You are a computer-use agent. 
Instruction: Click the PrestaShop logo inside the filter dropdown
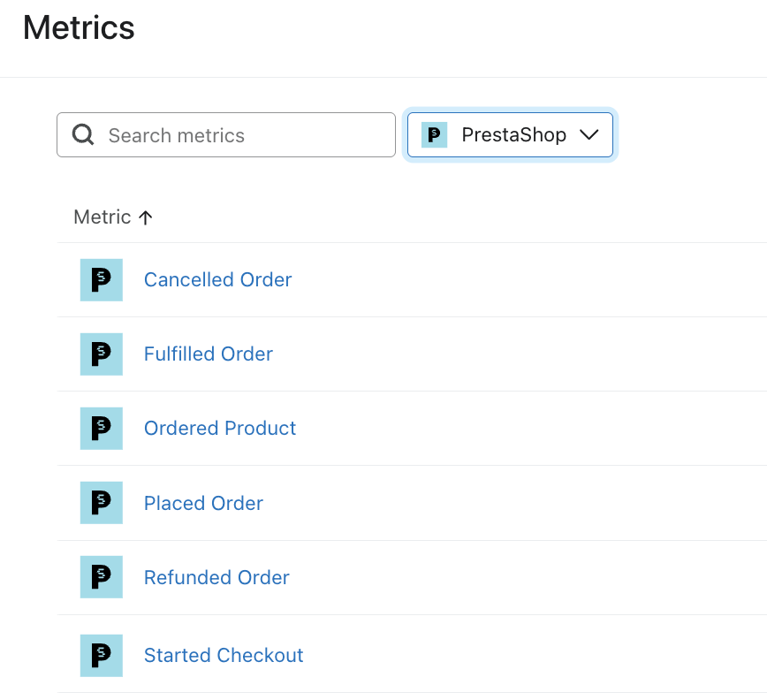tap(434, 135)
